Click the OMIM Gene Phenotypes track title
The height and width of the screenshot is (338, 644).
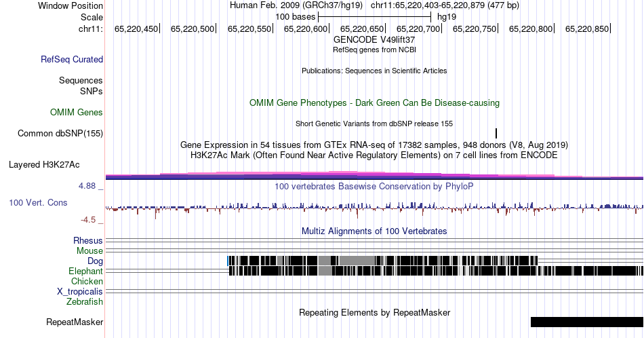click(374, 102)
